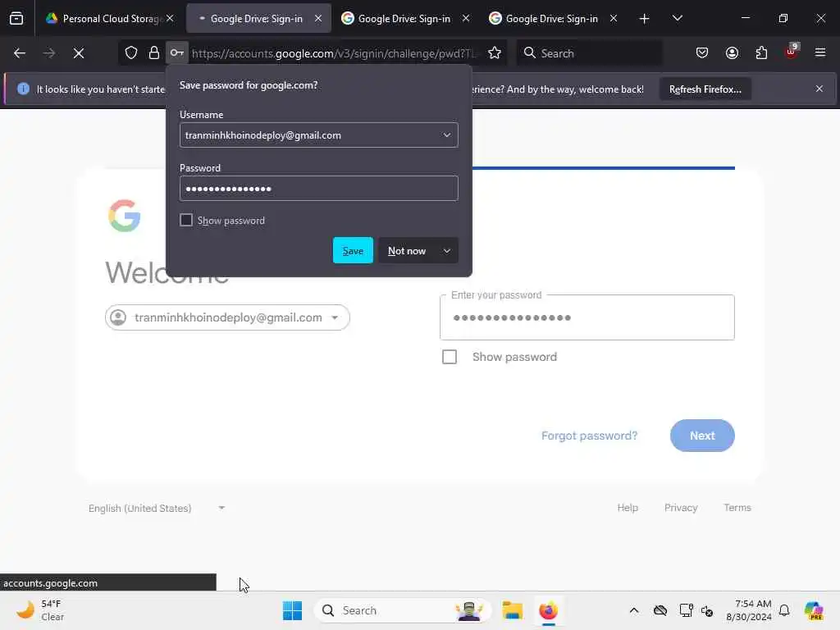Open the list all tabs chevron

[x=677, y=18]
